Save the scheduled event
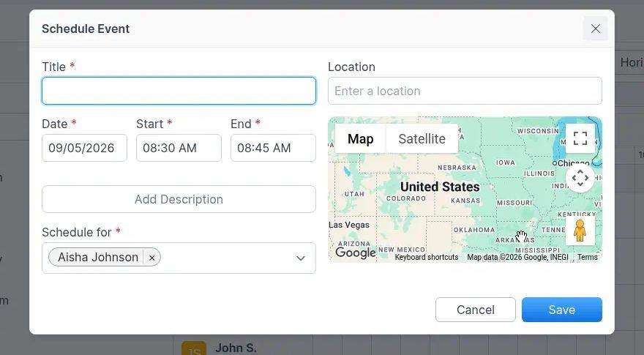 click(562, 310)
